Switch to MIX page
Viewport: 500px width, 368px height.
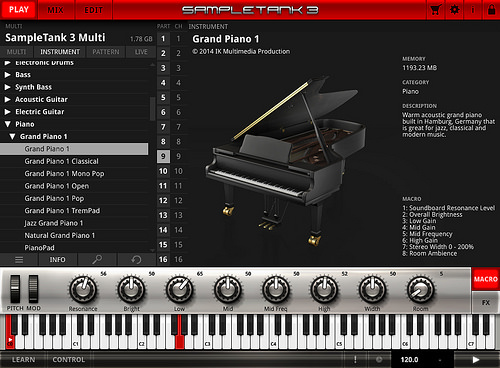56,10
